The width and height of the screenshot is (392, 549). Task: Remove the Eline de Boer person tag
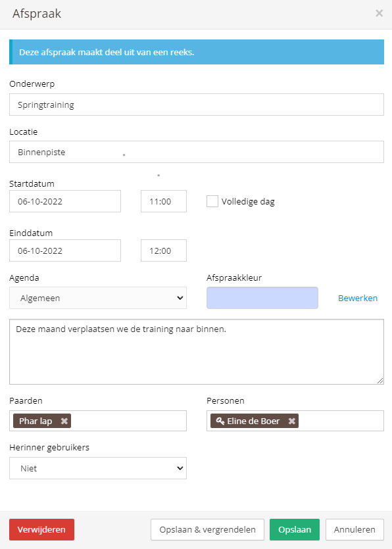click(x=291, y=421)
